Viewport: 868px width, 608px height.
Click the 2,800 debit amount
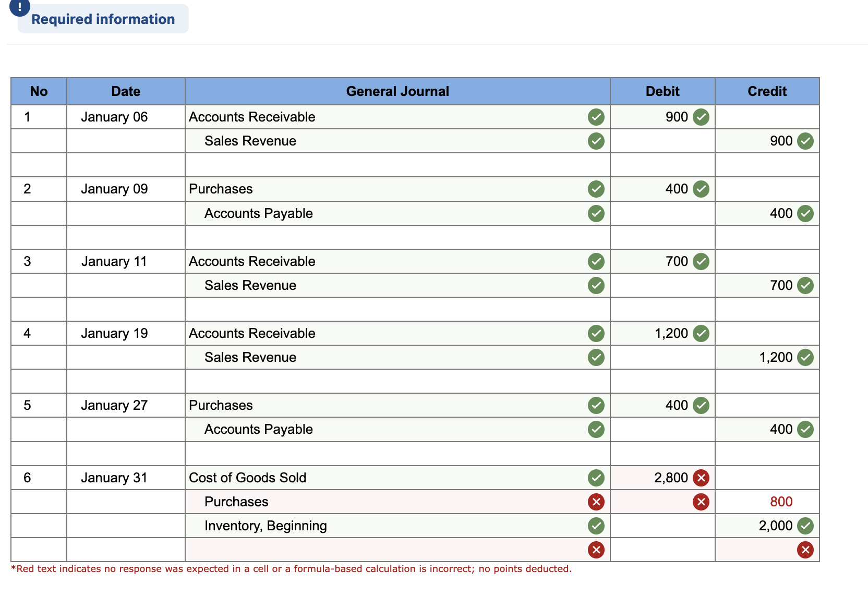pyautogui.click(x=671, y=478)
